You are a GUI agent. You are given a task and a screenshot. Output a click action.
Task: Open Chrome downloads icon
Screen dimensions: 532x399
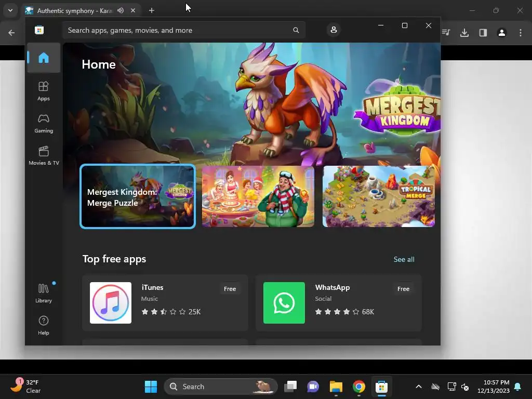pyautogui.click(x=464, y=33)
